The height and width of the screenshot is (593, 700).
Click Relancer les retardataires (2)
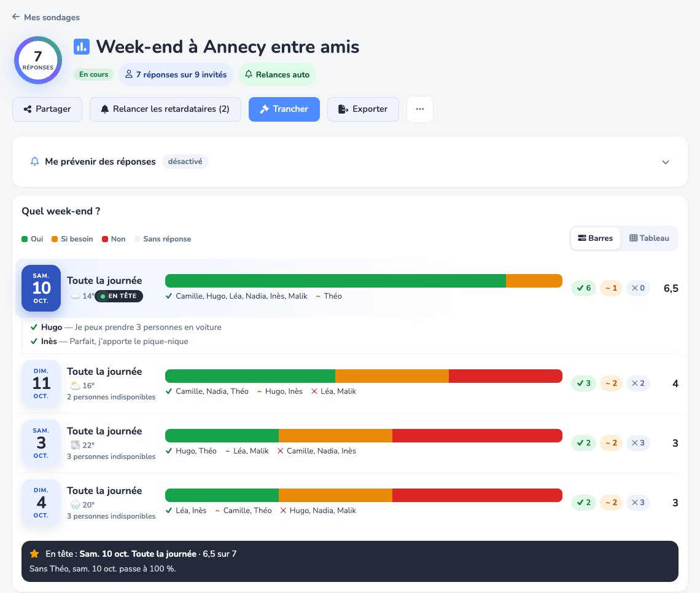[165, 109]
